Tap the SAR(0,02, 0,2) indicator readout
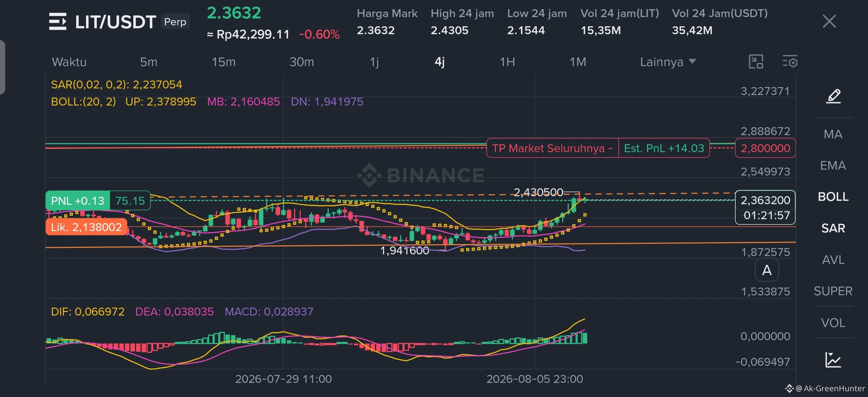Viewport: 868px width, 397px height. [116, 84]
